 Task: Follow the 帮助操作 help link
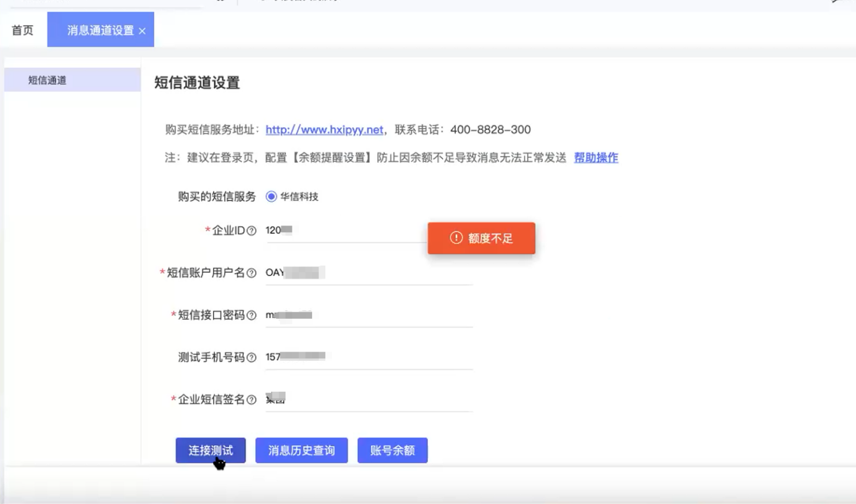[x=596, y=158]
